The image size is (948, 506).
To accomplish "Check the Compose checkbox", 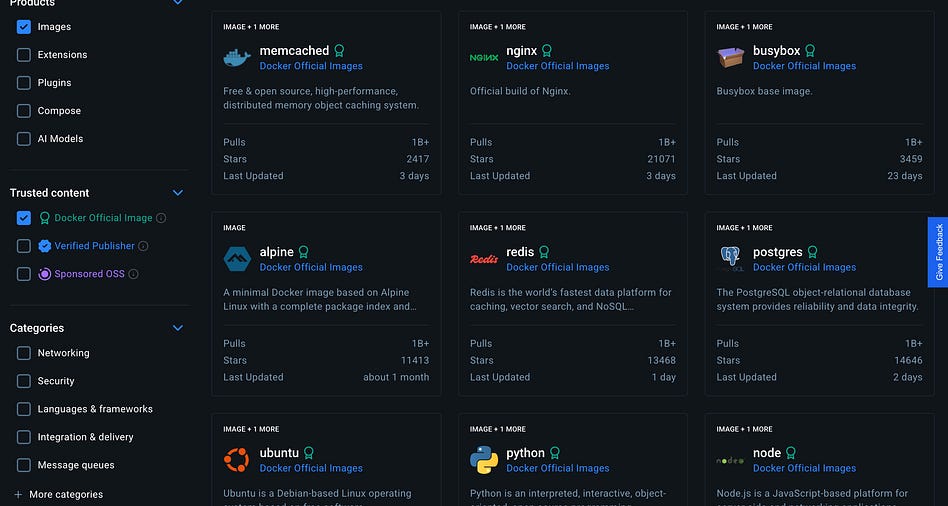I will tap(24, 111).
